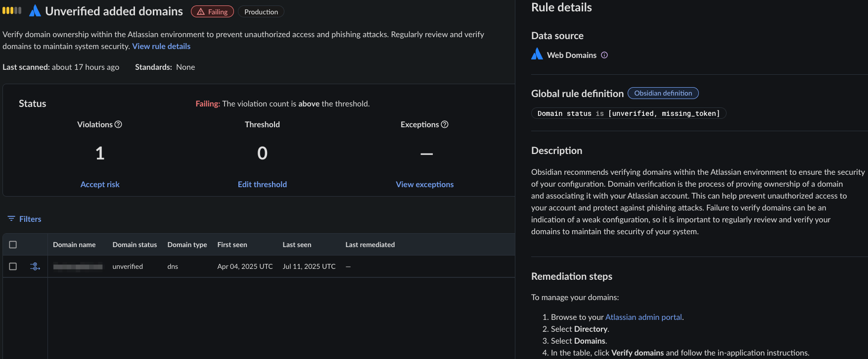
Task: Click the 'Standards: None' text
Action: tap(165, 67)
